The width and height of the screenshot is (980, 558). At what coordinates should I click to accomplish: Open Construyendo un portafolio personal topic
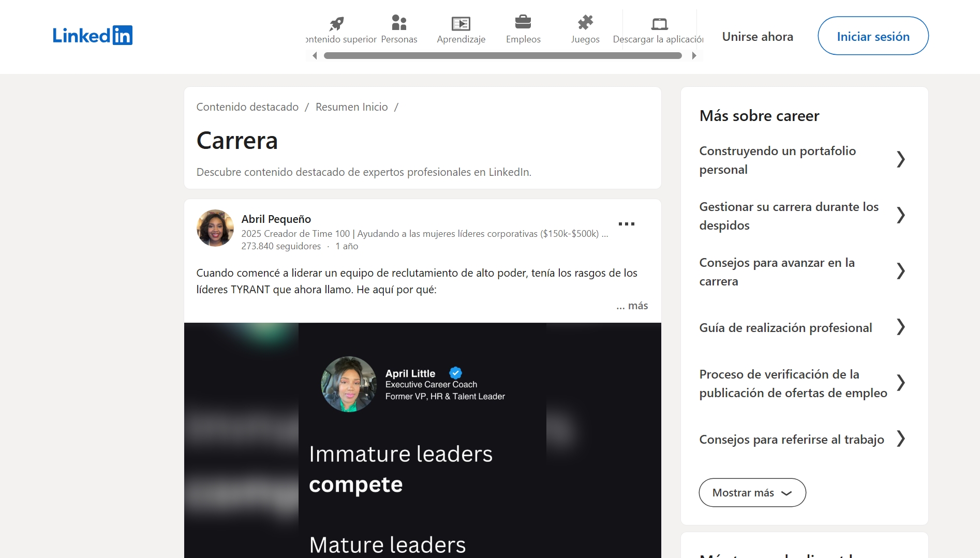pyautogui.click(x=777, y=160)
